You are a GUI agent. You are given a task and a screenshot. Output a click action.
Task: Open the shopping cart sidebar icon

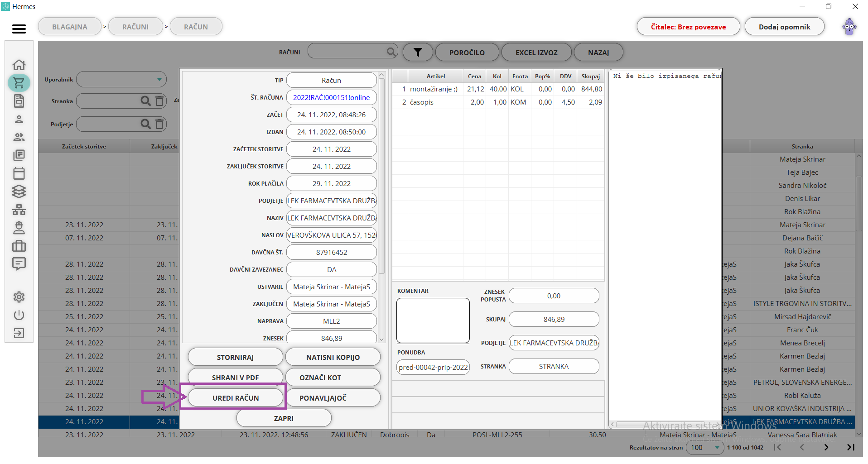tap(19, 83)
